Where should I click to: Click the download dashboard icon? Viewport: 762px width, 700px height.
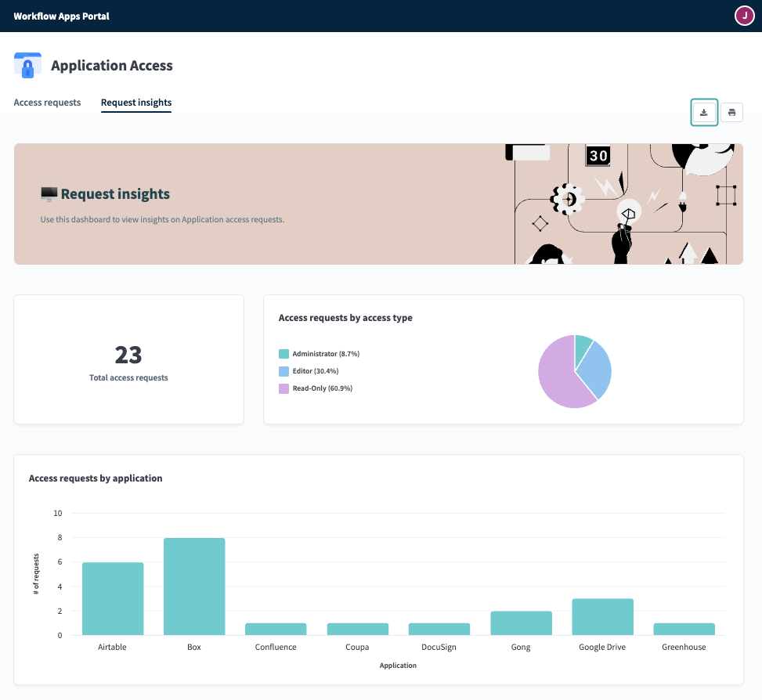pos(704,112)
